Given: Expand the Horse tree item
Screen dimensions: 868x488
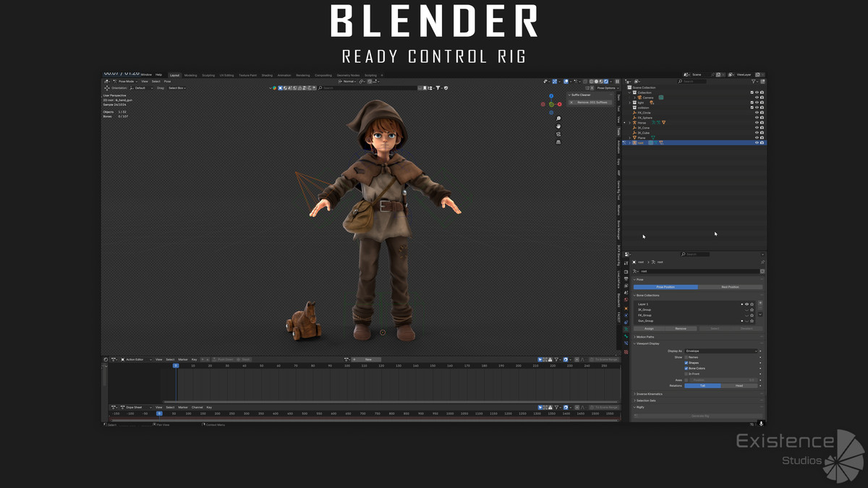Looking at the screenshot, I should [629, 123].
